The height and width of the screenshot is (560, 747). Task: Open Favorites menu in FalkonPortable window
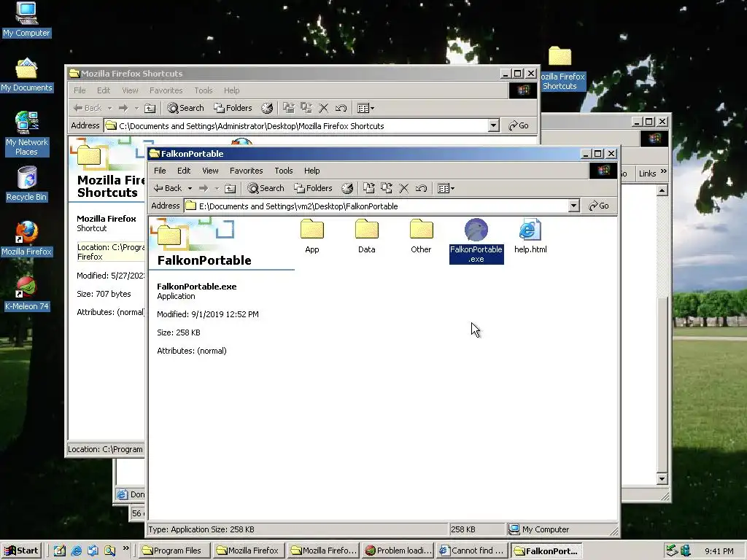247,171
